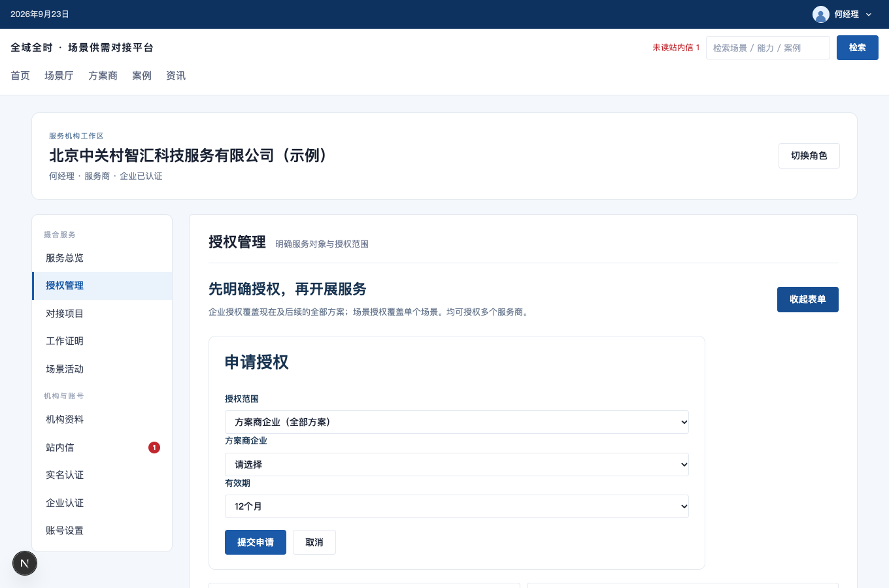Screen dimensions: 889x588
Task: Open 对接项目 in the sidebar
Action: 103,314
